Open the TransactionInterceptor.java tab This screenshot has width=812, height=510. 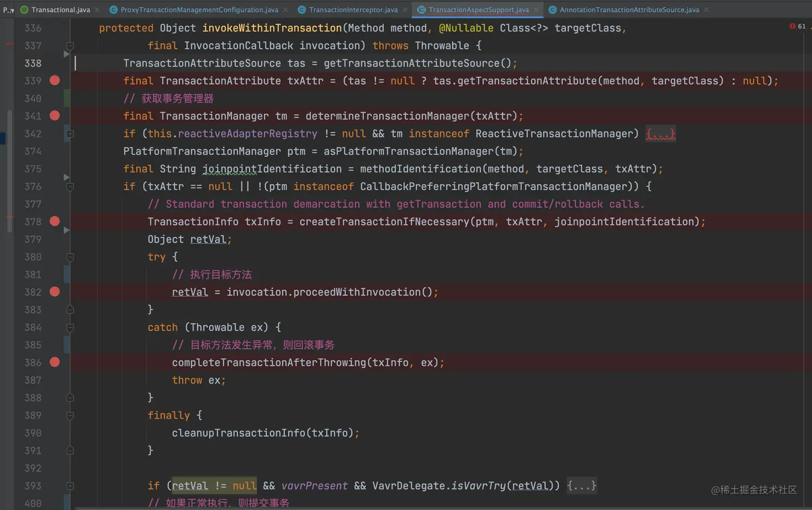(x=353, y=10)
